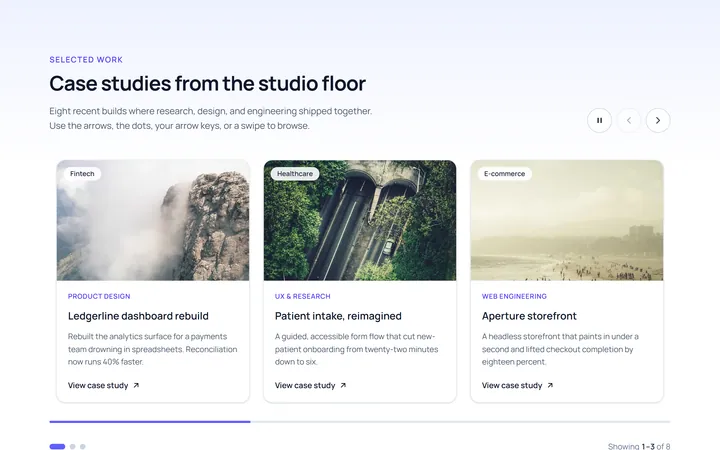Open the foggy cliff card image
Screen dimensions: 720x450
coord(153,220)
